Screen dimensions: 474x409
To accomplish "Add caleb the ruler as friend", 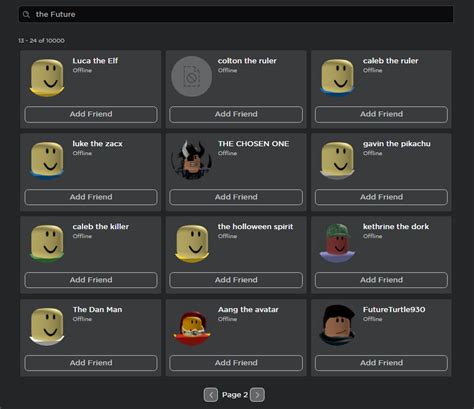I will tap(381, 114).
